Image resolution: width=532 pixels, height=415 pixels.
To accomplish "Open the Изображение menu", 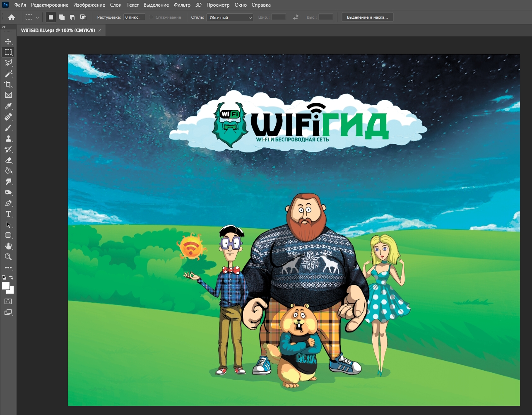I will (89, 5).
